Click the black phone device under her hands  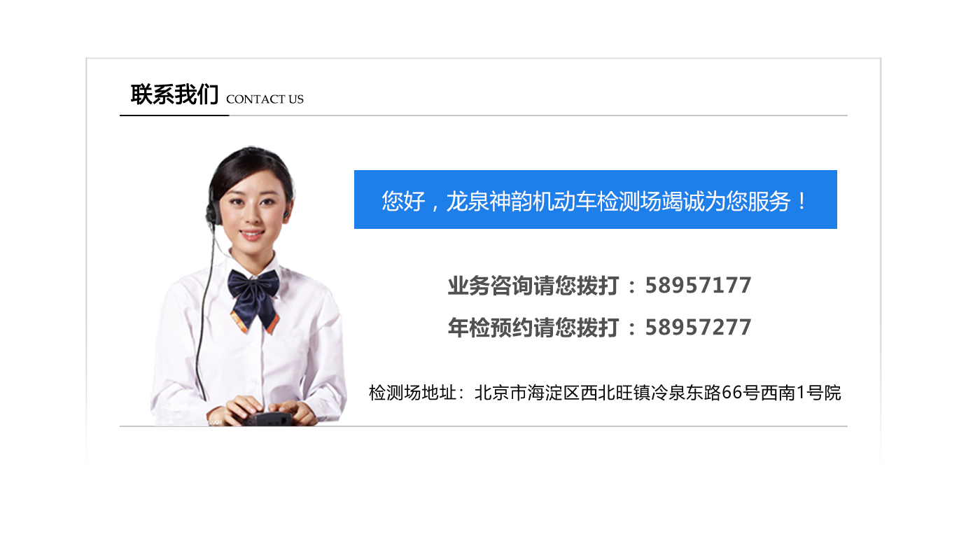[x=268, y=419]
